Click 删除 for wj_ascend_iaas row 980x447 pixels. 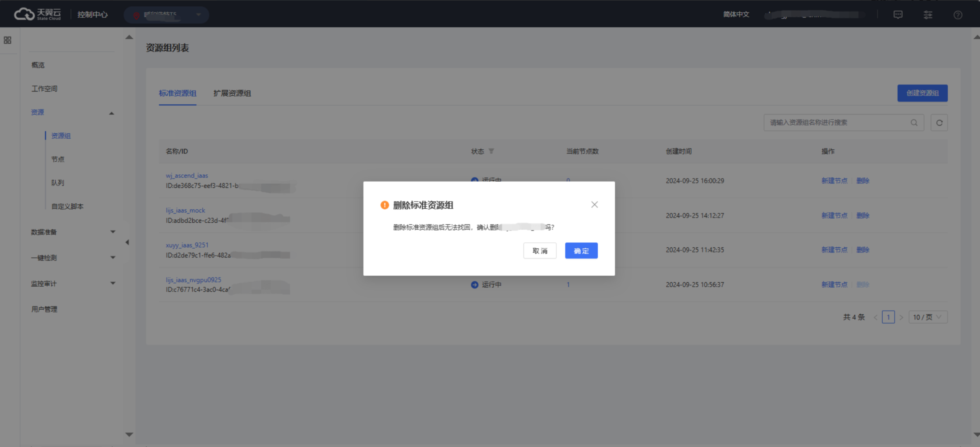863,180
